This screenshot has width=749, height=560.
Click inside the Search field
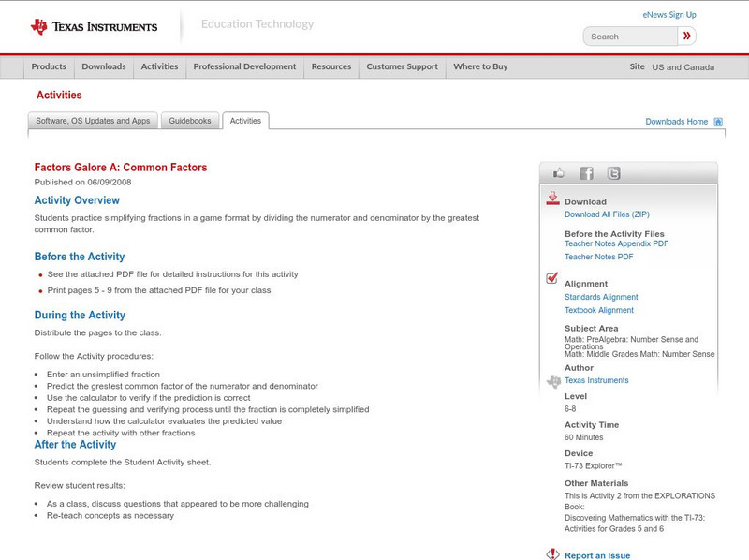630,37
